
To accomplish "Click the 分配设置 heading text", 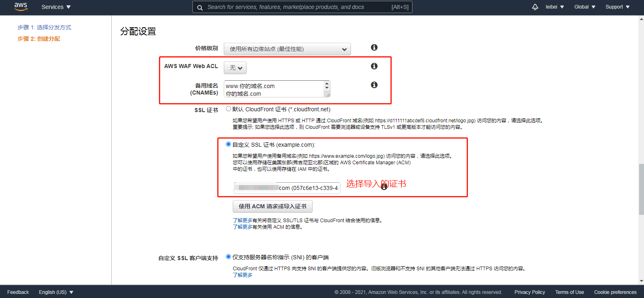I will (x=138, y=31).
